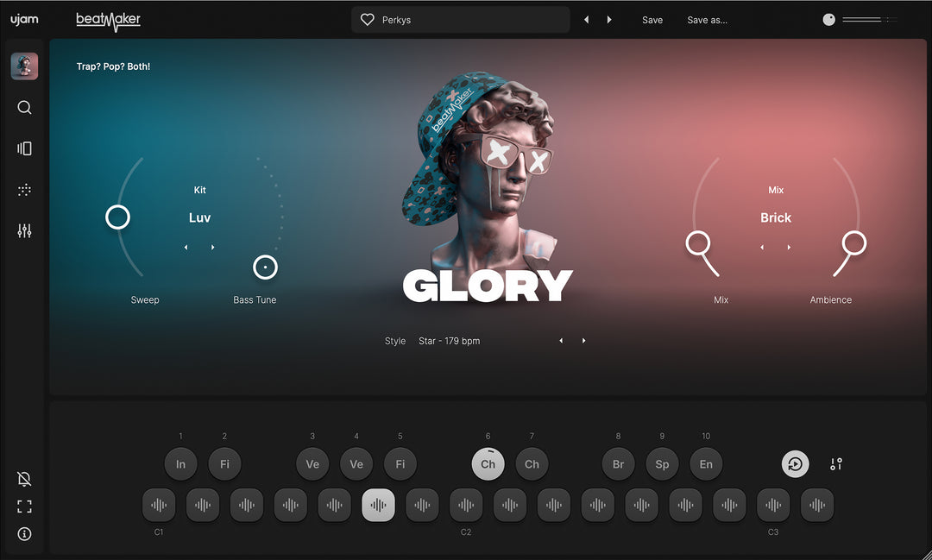
Task: Trigger pattern 7 Ch (Chorus) pad
Action: click(532, 464)
